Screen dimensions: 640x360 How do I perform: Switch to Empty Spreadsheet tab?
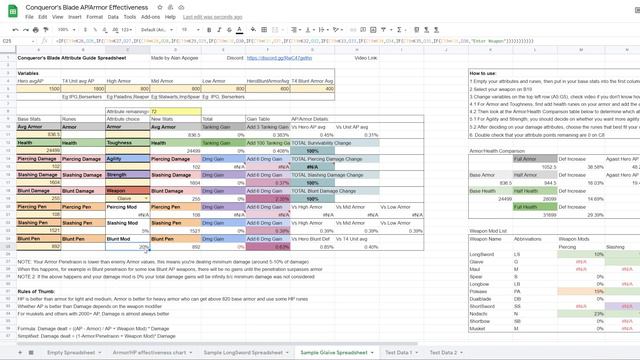(x=71, y=352)
